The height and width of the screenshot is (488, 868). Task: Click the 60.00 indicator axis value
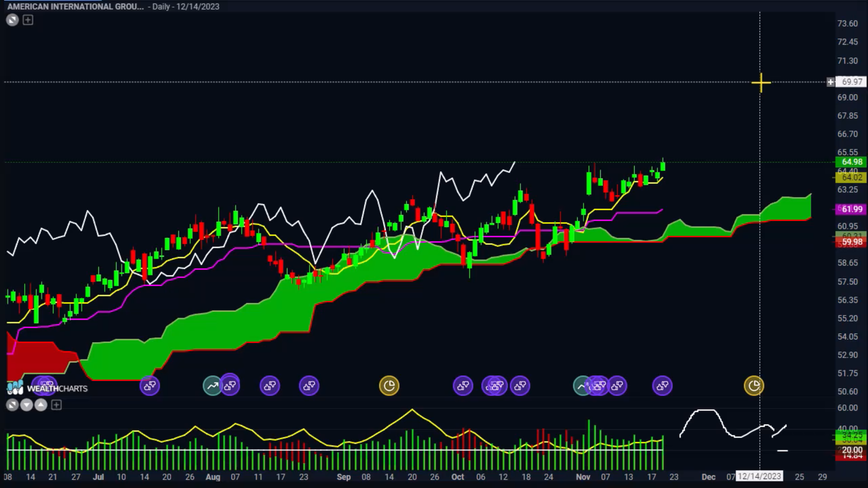847,408
